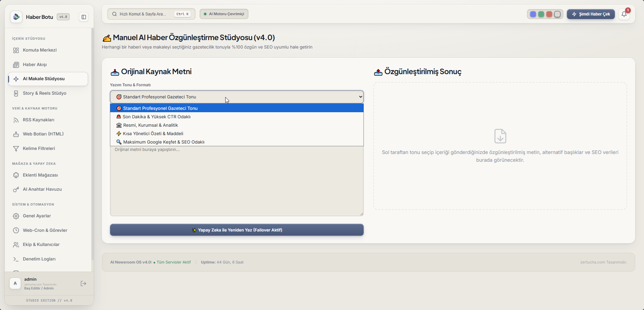This screenshot has width=644, height=310.
Task: Click the Kelime Filtreleri funnel icon
Action: click(16, 149)
